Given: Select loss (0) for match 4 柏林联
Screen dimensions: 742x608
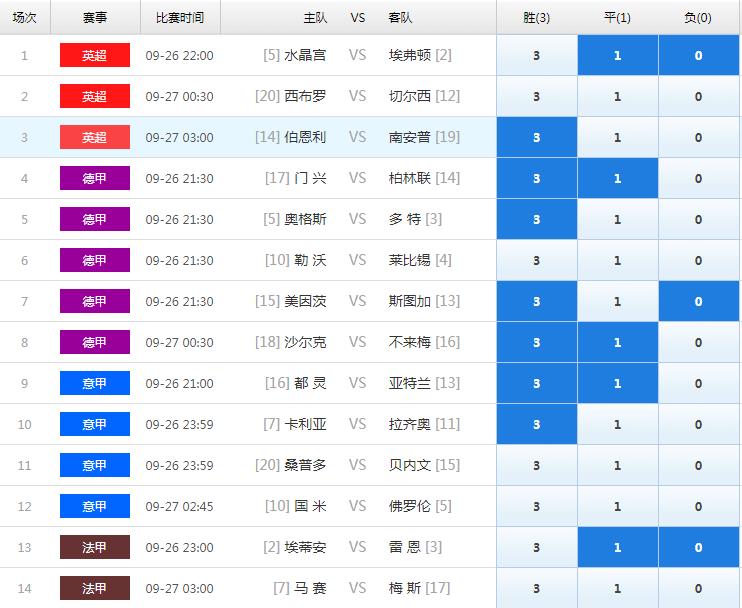Looking at the screenshot, I should 698,178.
